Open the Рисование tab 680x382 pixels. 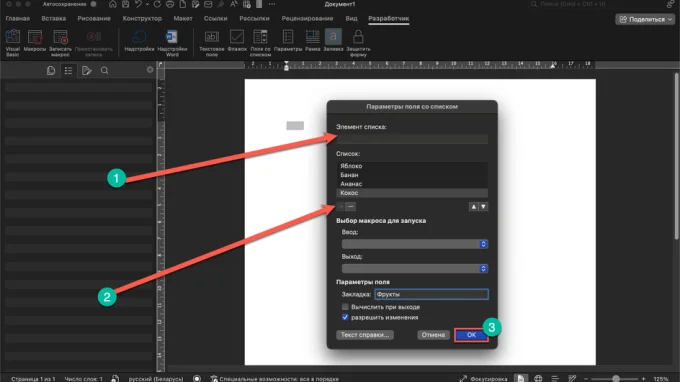94,19
